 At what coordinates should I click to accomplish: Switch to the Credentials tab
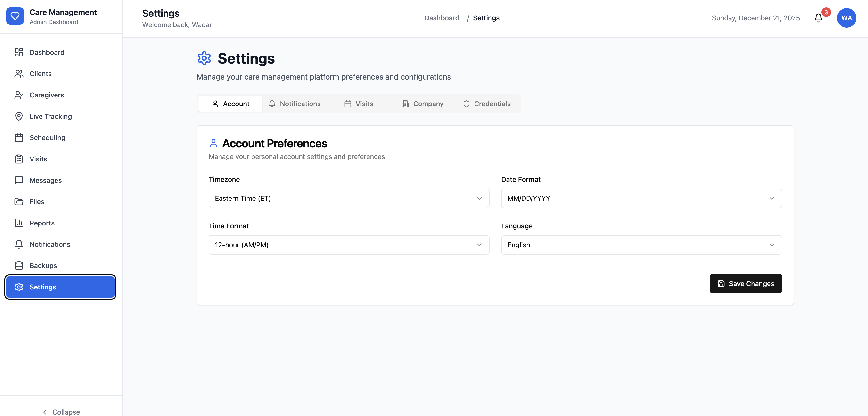tap(487, 104)
